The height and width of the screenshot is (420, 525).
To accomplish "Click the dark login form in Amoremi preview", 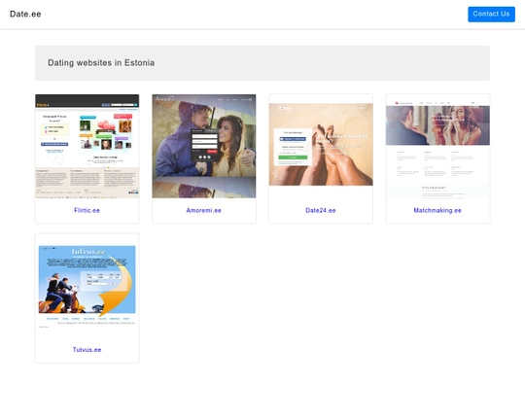I will click(x=204, y=145).
